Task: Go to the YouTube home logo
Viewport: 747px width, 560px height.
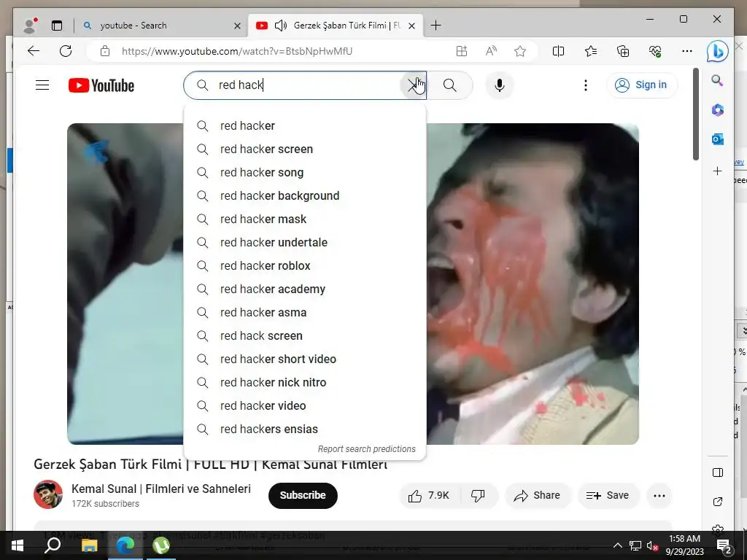Action: [x=101, y=86]
